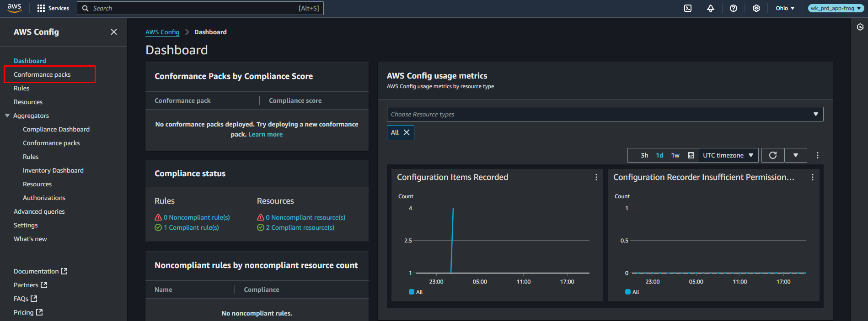Select the 1w time range
This screenshot has height=321, width=868.
[x=675, y=155]
